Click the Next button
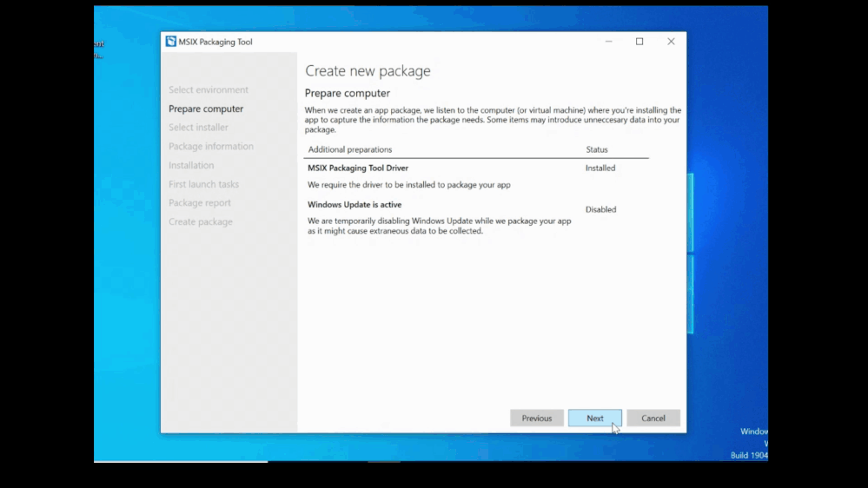The width and height of the screenshot is (868, 488). 595,419
